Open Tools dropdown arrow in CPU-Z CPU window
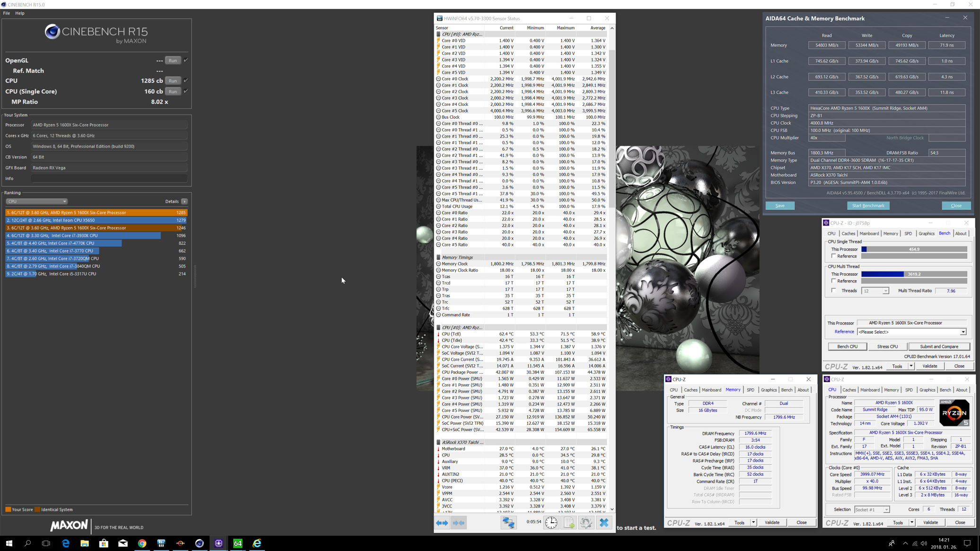 911,523
